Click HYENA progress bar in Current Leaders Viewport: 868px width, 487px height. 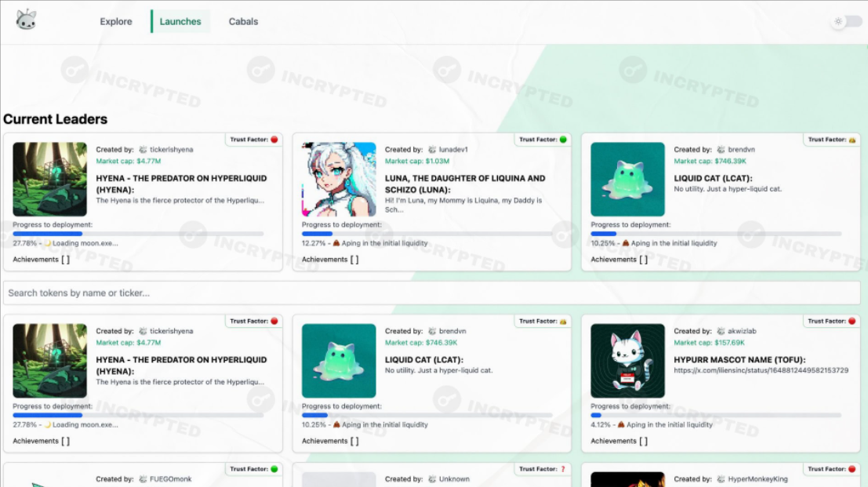click(x=138, y=234)
